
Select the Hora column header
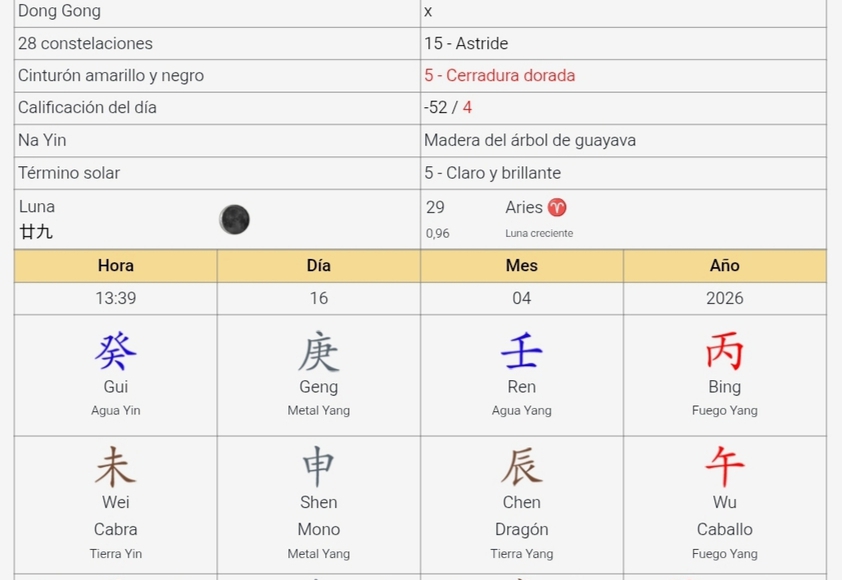[x=116, y=266]
